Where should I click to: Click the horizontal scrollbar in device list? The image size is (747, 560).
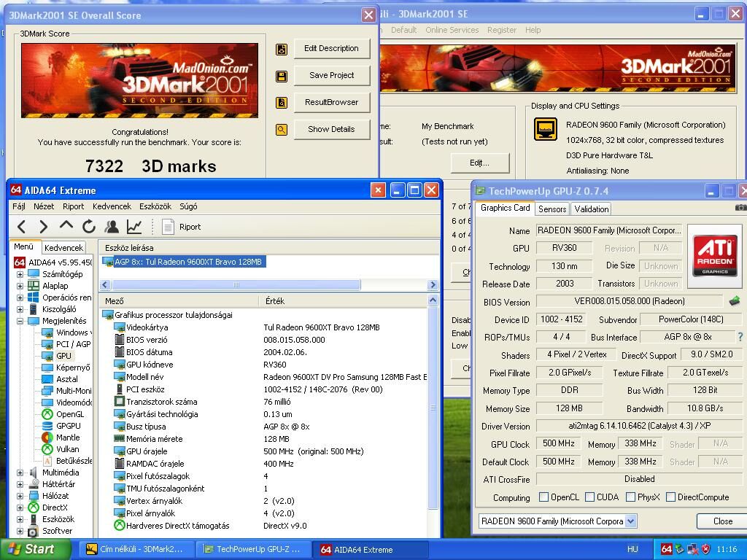coord(236,285)
